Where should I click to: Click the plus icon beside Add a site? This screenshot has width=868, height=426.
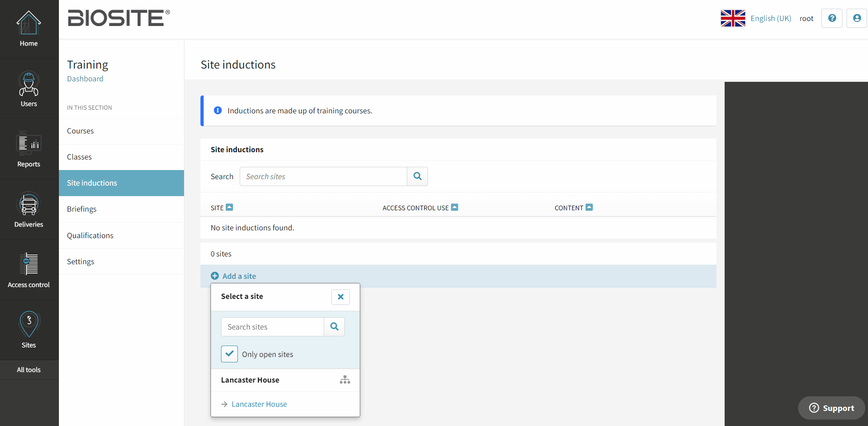pyautogui.click(x=215, y=276)
